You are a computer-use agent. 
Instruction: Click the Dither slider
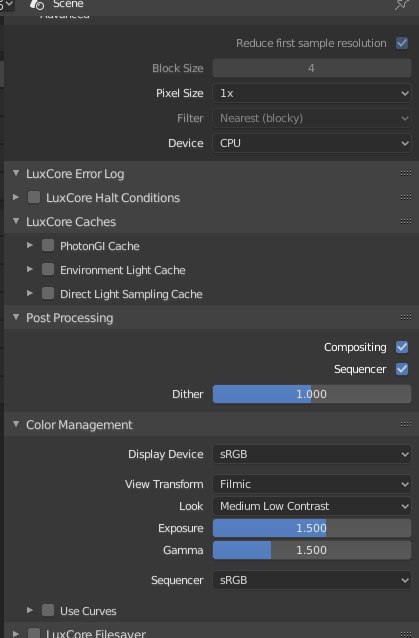(x=312, y=394)
